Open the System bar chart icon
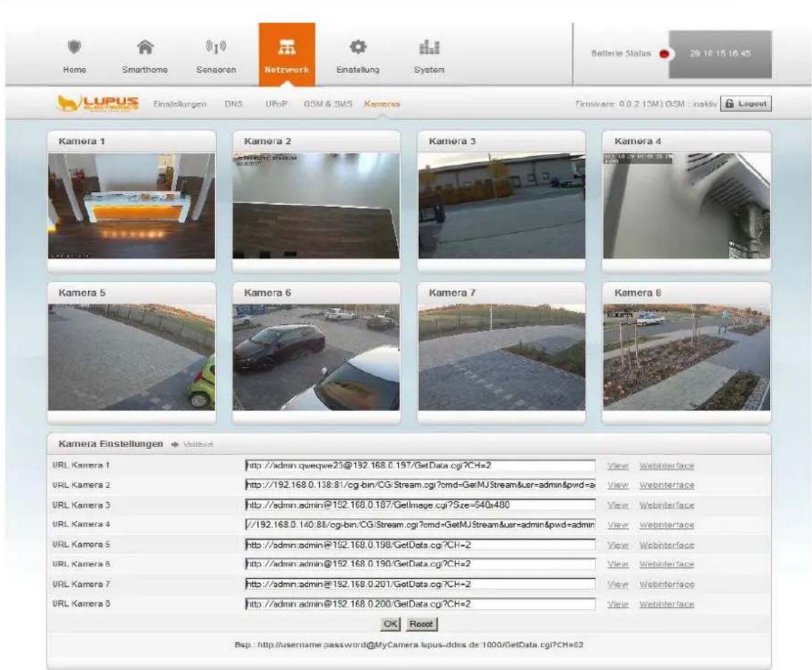Image resolution: width=812 pixels, height=670 pixels. tap(429, 48)
